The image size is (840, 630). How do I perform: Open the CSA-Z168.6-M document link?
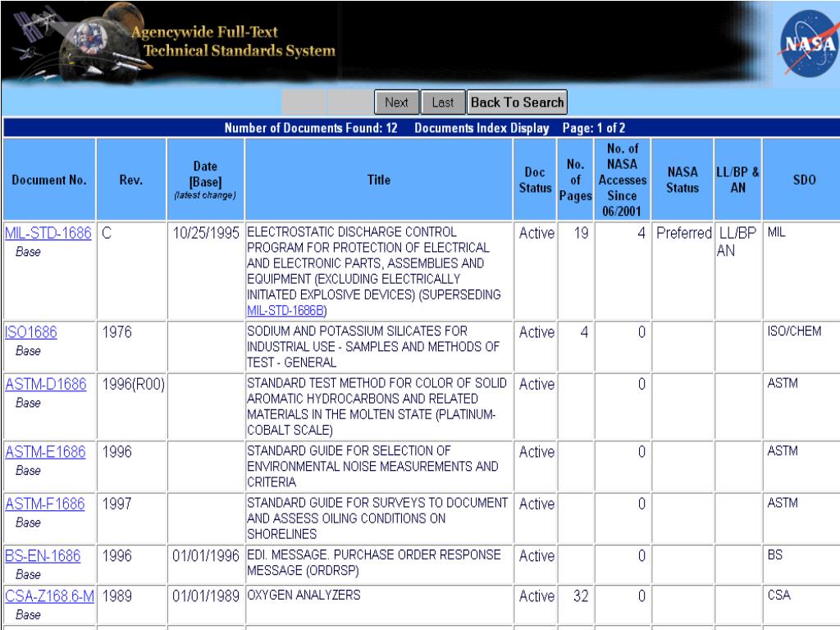point(49,596)
